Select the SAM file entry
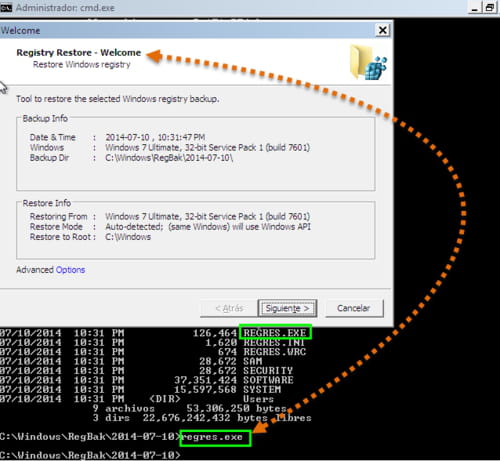This screenshot has width=500, height=461. point(253,361)
